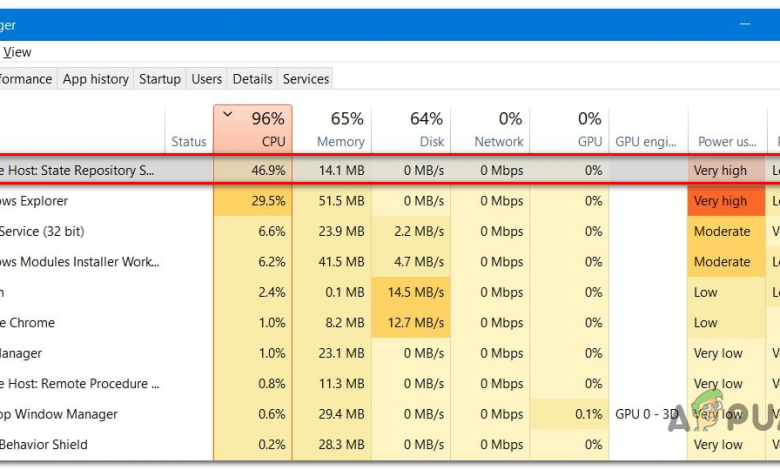Switch to the App history tab

point(95,79)
